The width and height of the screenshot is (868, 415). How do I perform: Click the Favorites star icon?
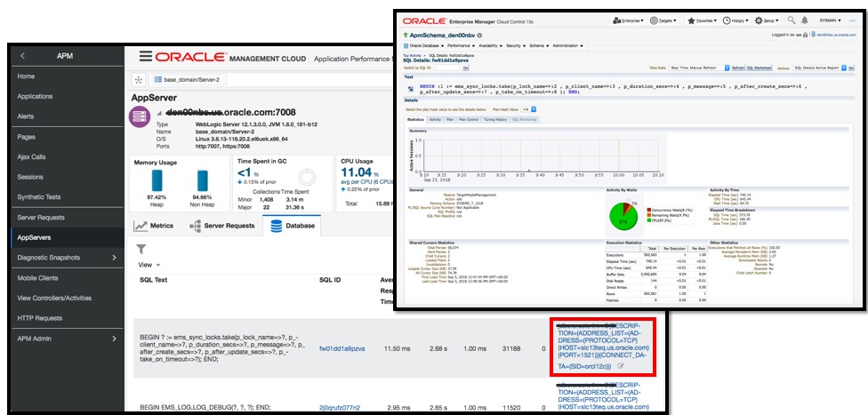tap(691, 21)
